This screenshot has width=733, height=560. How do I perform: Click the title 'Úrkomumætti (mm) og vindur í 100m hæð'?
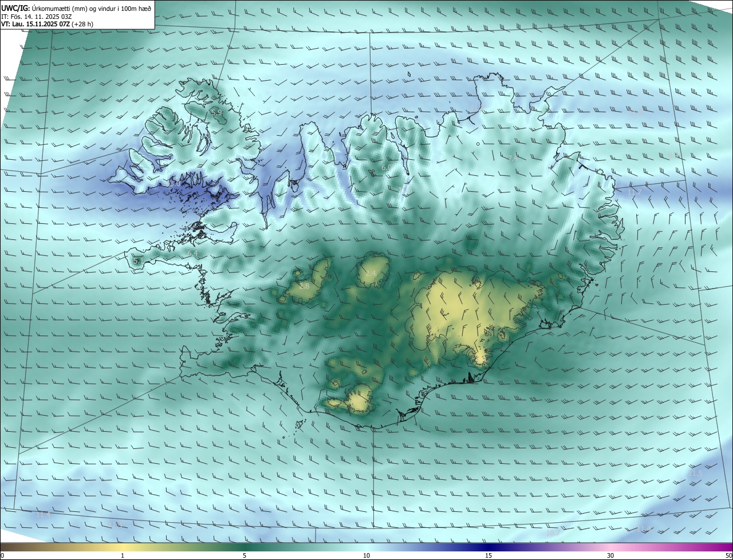click(92, 7)
